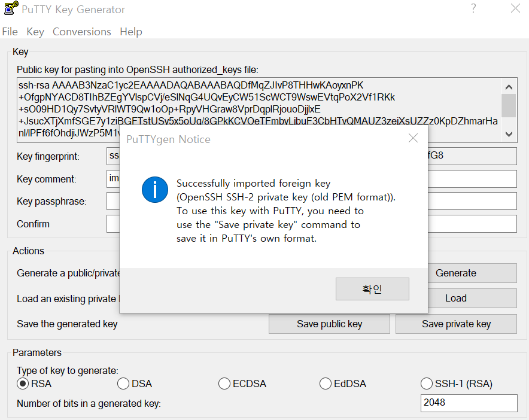Click the 'Type of key to generate:' label
This screenshot has width=529, height=420.
coord(68,370)
